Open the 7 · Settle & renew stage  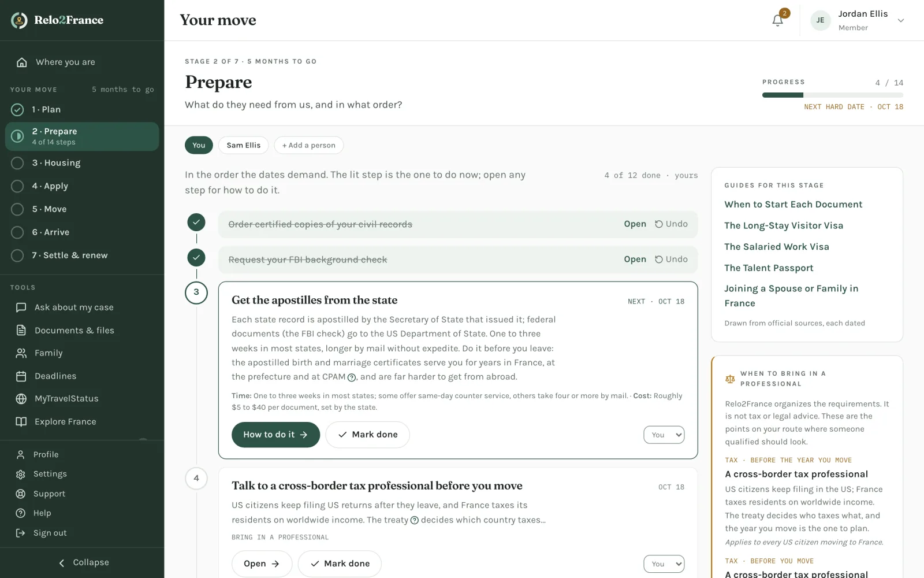pos(82,255)
